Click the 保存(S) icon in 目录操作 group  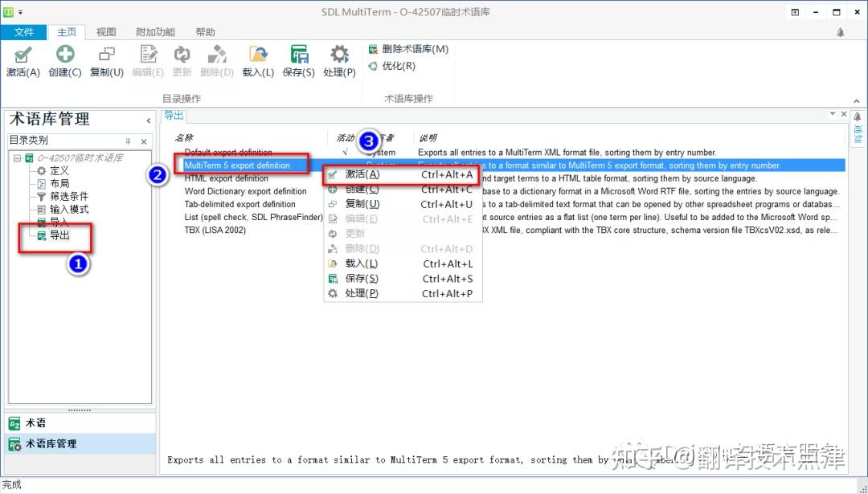pos(299,60)
